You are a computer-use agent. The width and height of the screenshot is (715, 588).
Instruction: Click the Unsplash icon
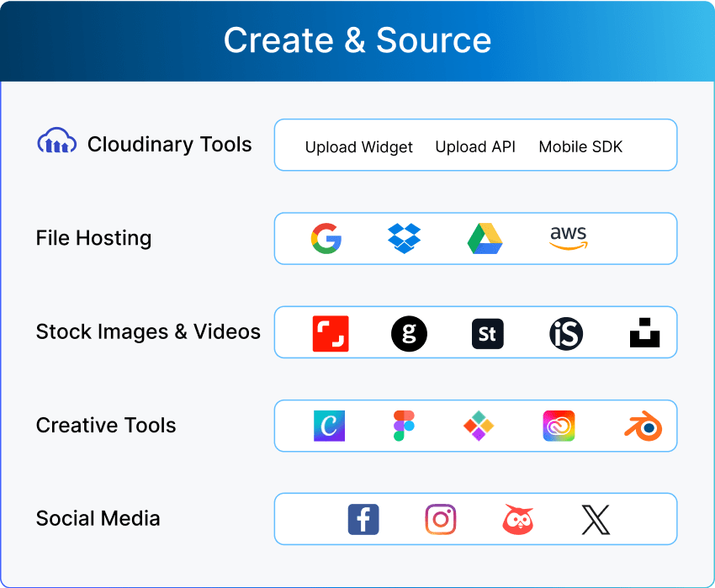pyautogui.click(x=644, y=332)
